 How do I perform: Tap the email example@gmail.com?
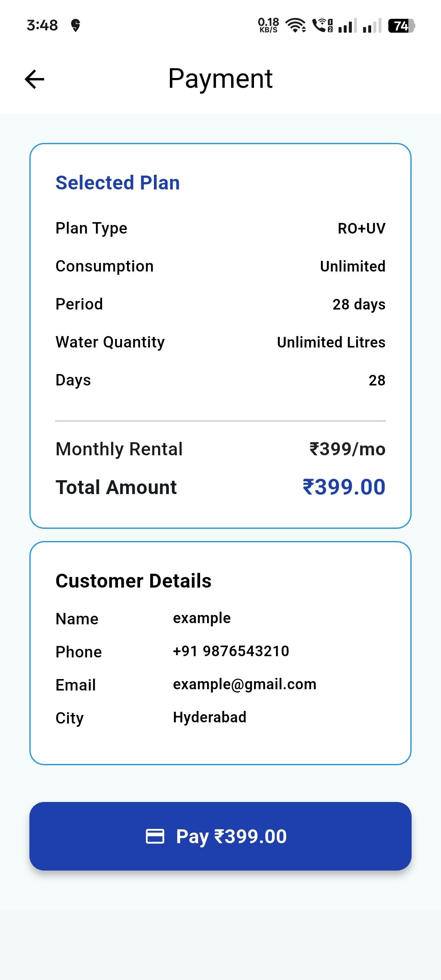245,684
